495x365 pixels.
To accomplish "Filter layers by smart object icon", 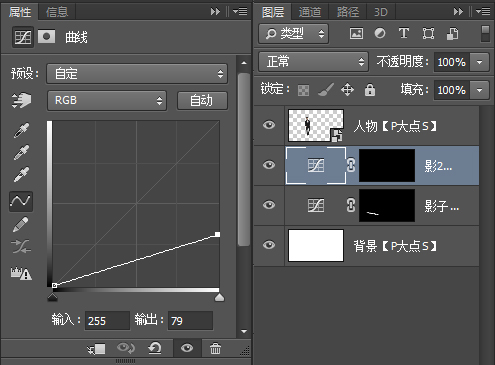I will (x=453, y=34).
